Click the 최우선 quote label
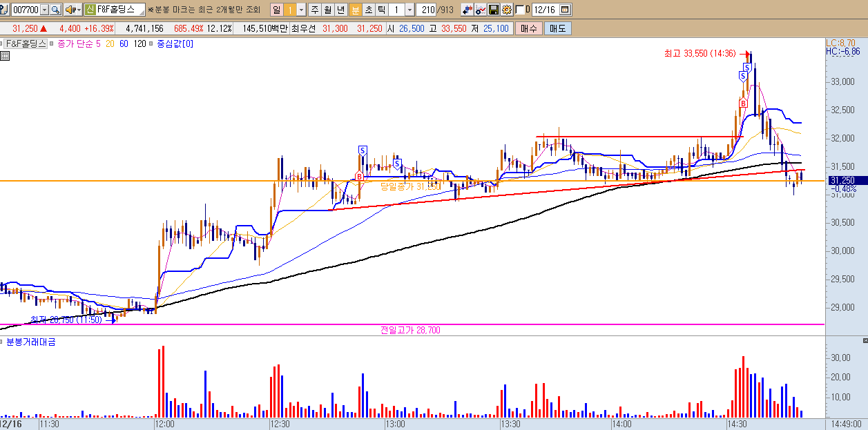868x430 pixels. tap(303, 28)
